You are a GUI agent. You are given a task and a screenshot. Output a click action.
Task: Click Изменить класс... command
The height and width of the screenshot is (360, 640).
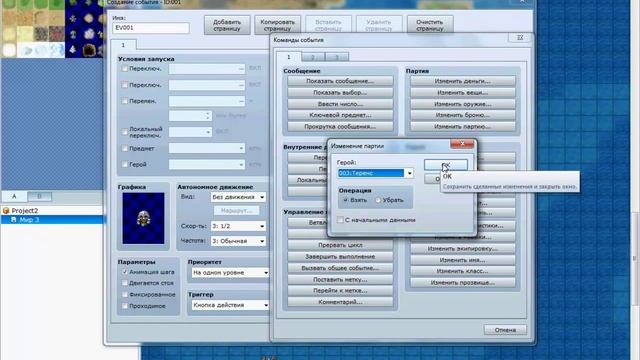click(x=462, y=271)
